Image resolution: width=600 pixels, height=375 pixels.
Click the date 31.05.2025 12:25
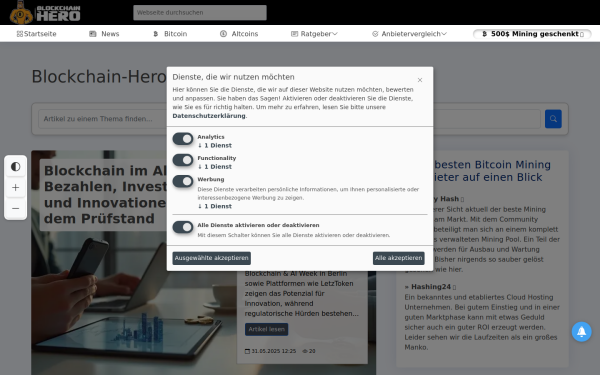tap(274, 351)
